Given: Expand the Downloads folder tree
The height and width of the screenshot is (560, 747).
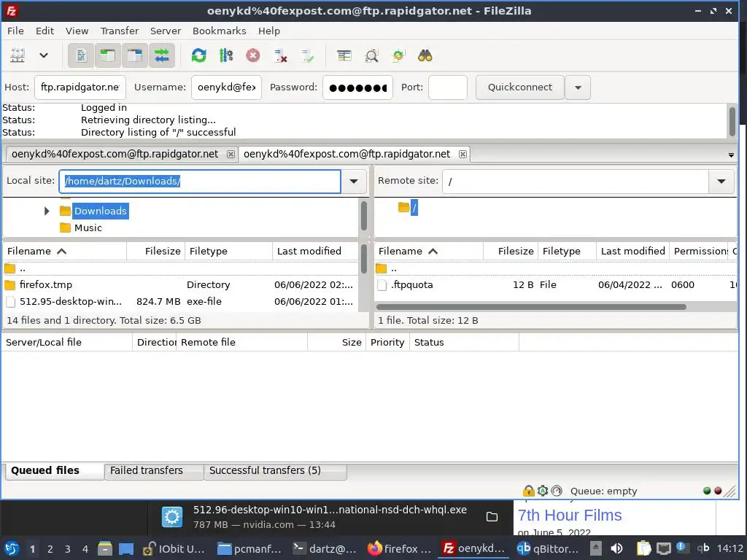Looking at the screenshot, I should coord(46,211).
